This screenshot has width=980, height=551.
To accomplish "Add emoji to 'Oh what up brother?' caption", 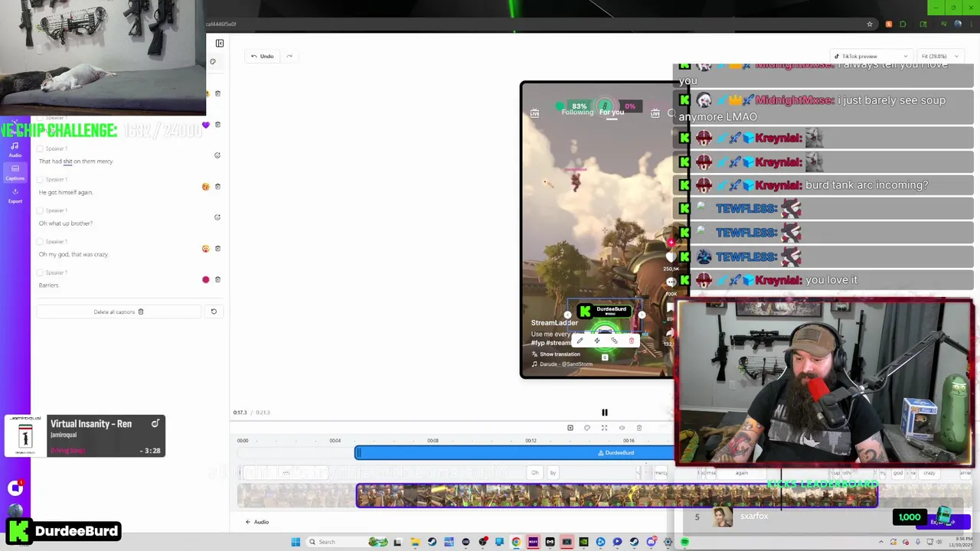I will [217, 217].
